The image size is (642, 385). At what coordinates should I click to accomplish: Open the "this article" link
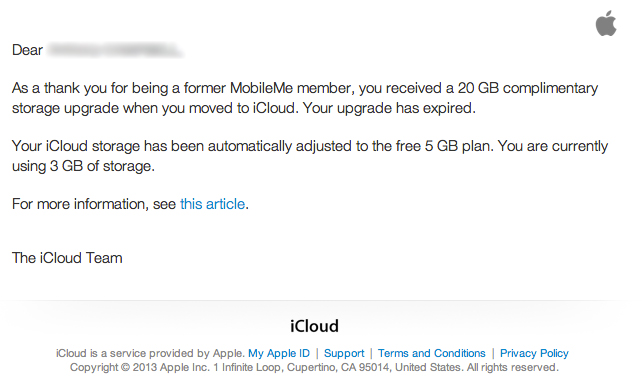(x=212, y=204)
